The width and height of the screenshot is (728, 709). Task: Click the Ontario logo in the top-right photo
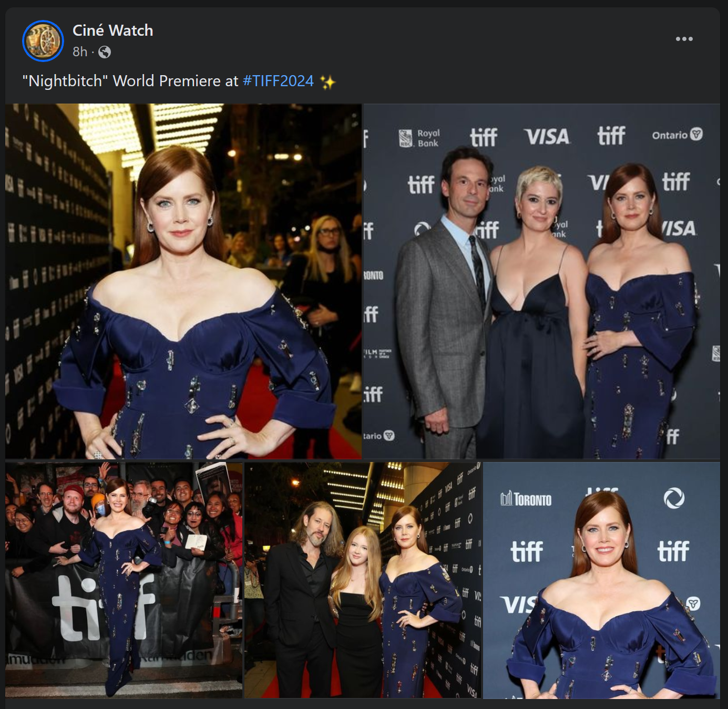point(677,135)
